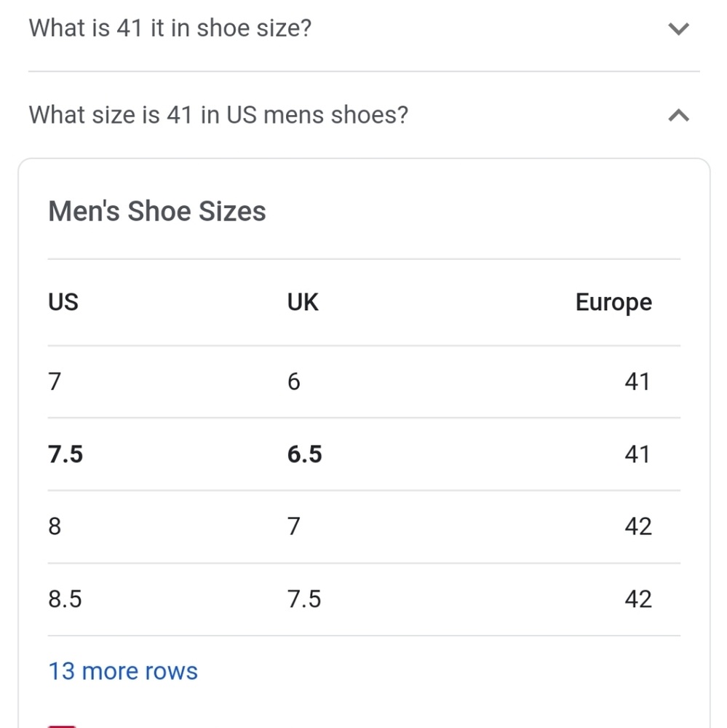Select the UK size 6 cell
Image resolution: width=727 pixels, height=728 pixels.
[x=294, y=381]
